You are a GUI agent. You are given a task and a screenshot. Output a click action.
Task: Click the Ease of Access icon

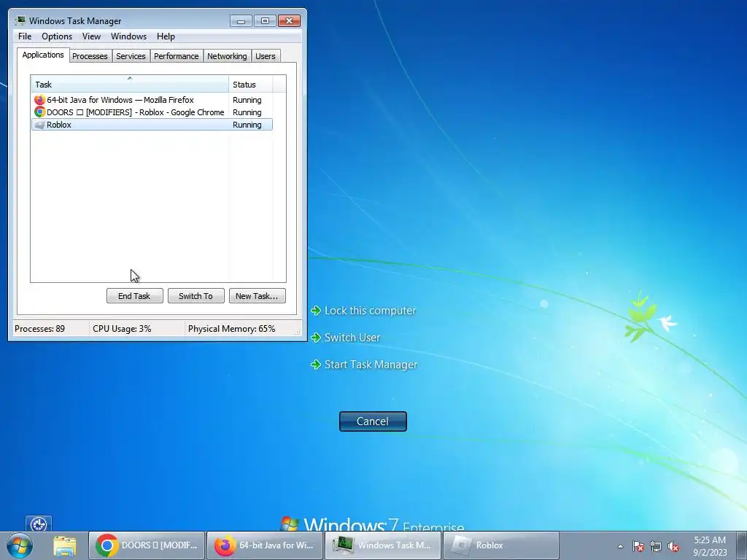[x=39, y=524]
